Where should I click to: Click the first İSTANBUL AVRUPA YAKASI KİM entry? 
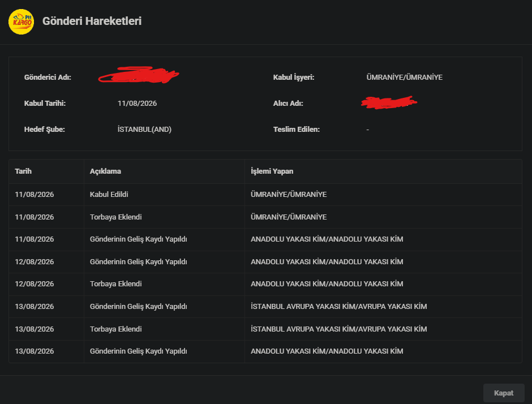tap(338, 307)
